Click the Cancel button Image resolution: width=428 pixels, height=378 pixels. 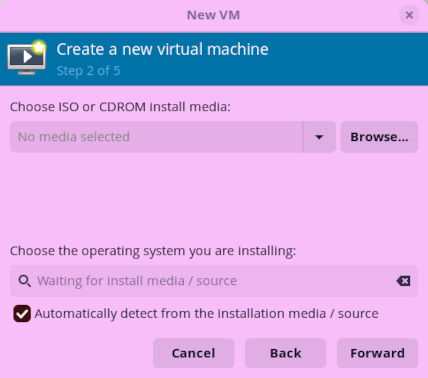[x=194, y=353]
